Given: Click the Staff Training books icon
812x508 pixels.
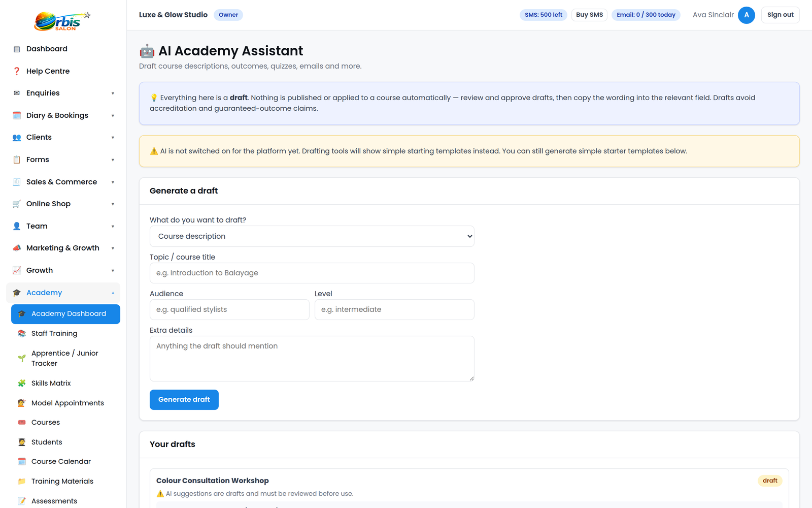Looking at the screenshot, I should [22, 333].
